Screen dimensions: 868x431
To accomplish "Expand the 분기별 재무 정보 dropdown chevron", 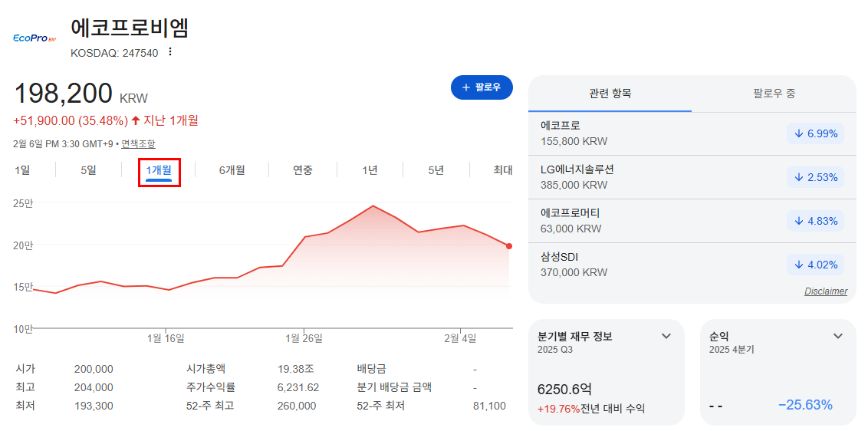I will click(x=666, y=336).
